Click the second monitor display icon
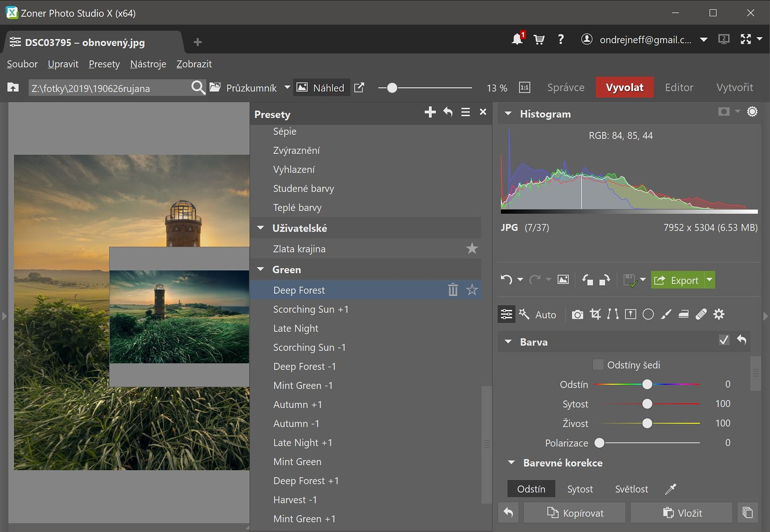The height and width of the screenshot is (532, 770). pyautogui.click(x=724, y=39)
